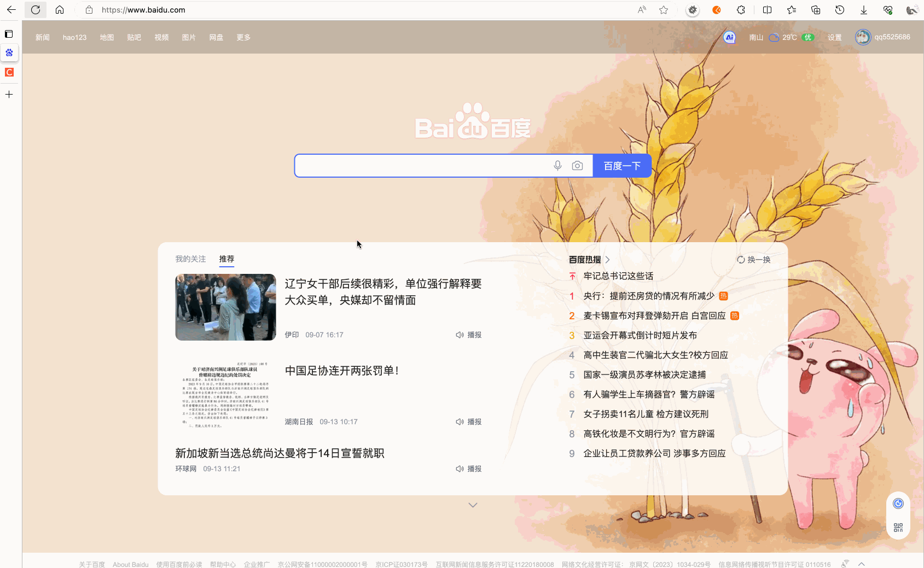
Task: Open the 更多 navigation menu
Action: (x=243, y=37)
